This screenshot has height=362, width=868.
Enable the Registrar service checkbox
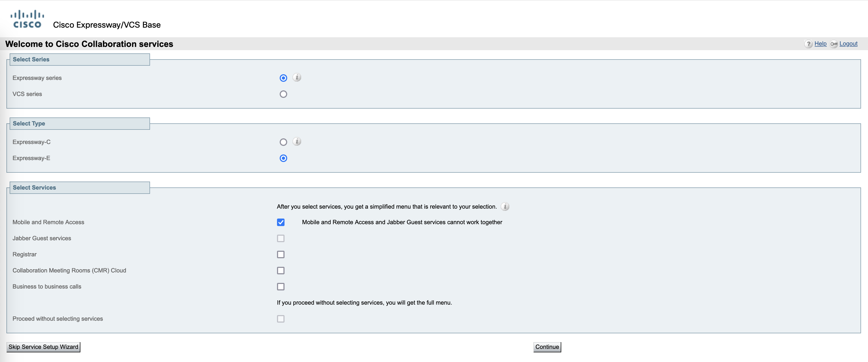click(x=280, y=254)
